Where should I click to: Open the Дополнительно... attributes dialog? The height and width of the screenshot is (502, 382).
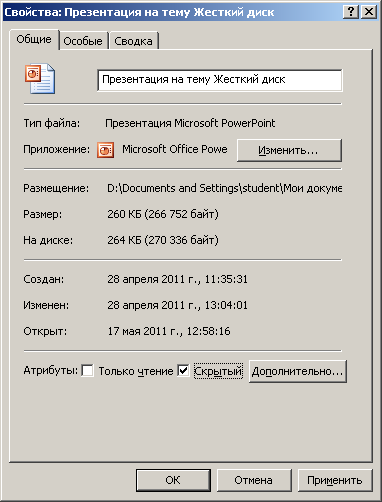[x=298, y=371]
